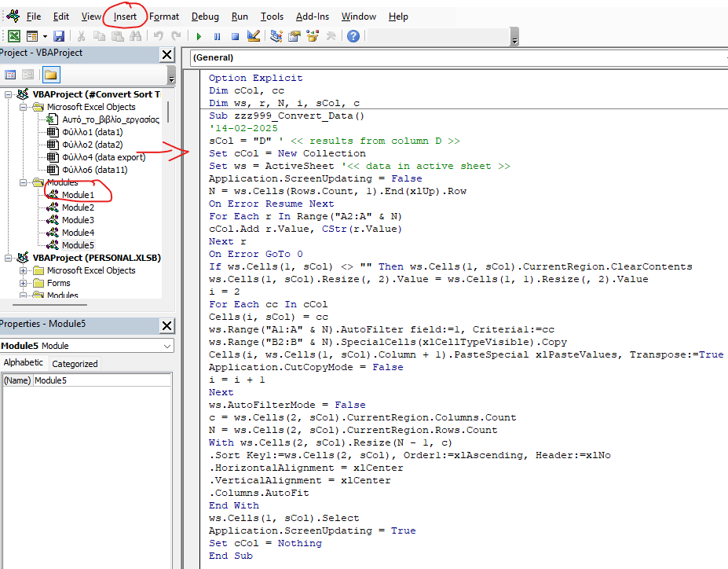
Task: Click View Code icon in Project panel
Action: pos(10,75)
